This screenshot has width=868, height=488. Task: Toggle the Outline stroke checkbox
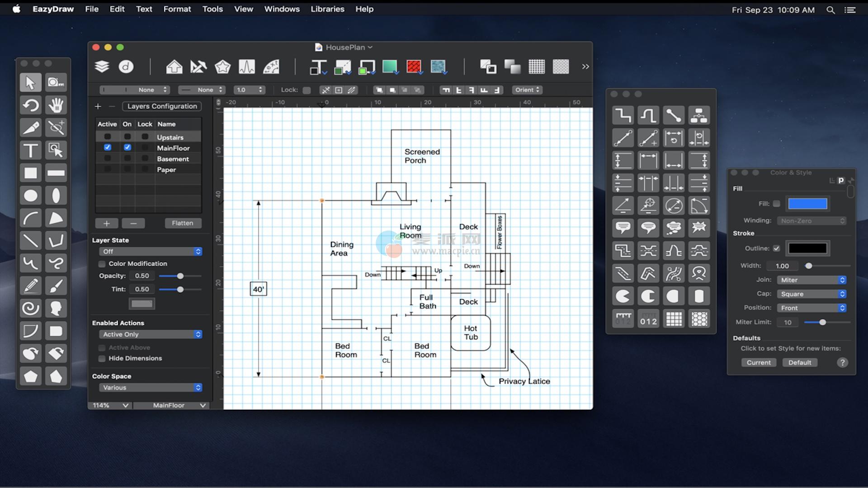point(777,248)
